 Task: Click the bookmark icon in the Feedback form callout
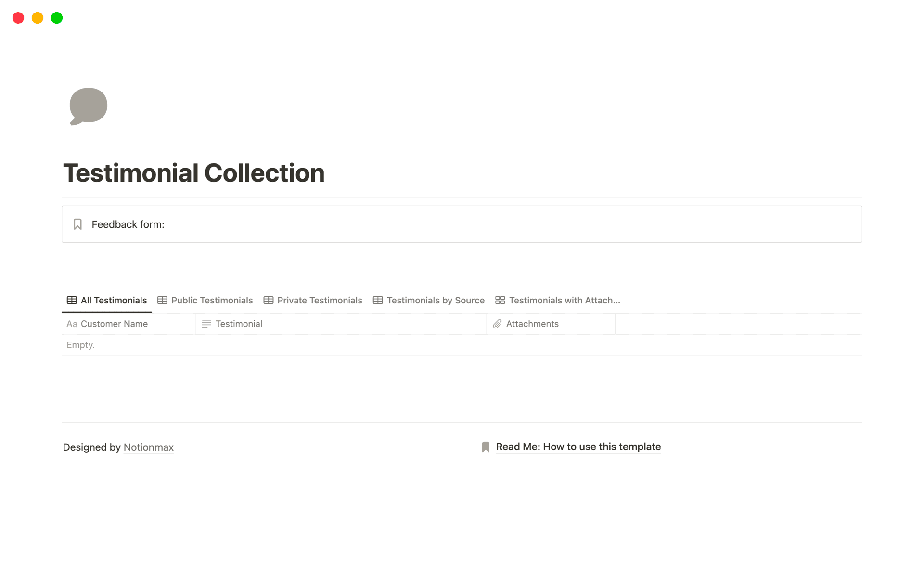[x=78, y=224]
